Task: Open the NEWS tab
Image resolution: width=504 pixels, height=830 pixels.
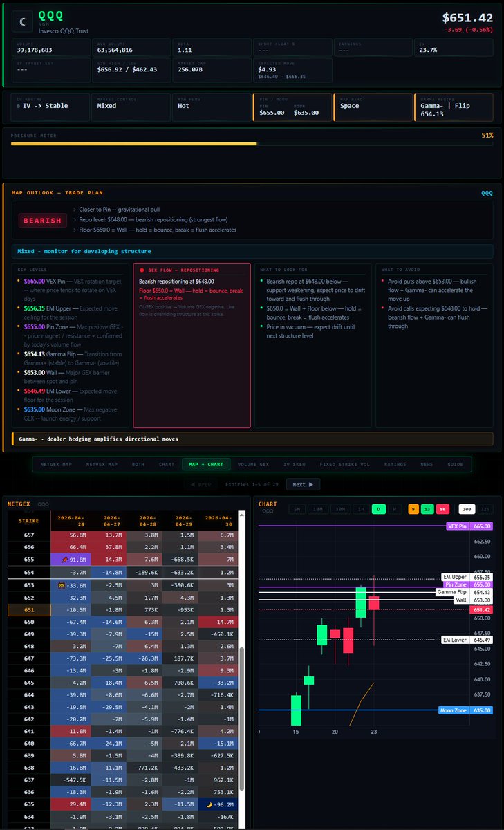Action: pos(427,464)
